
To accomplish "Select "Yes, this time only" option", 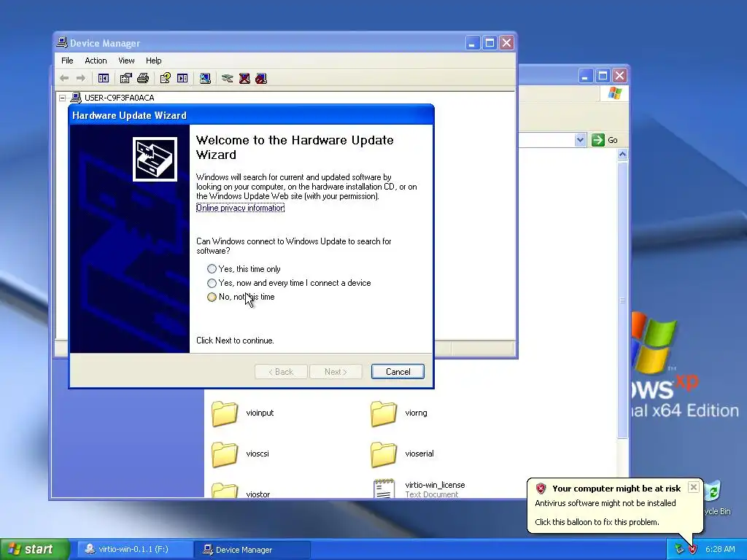I will click(x=212, y=269).
